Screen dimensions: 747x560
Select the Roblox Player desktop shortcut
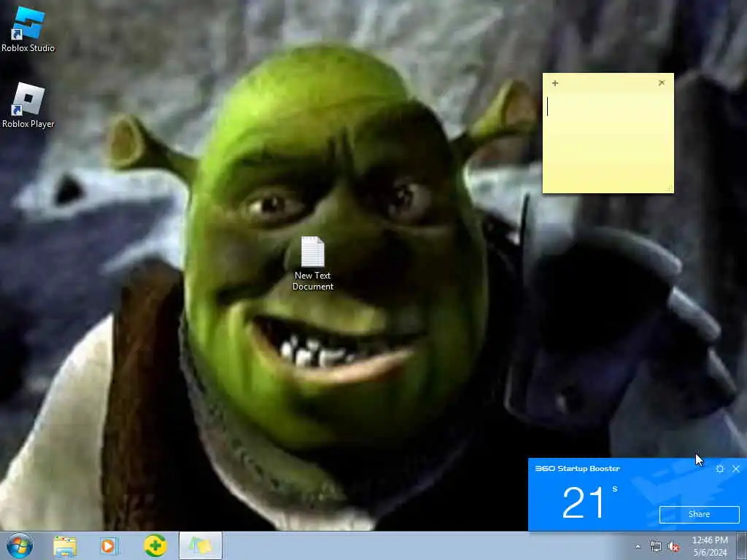28,105
